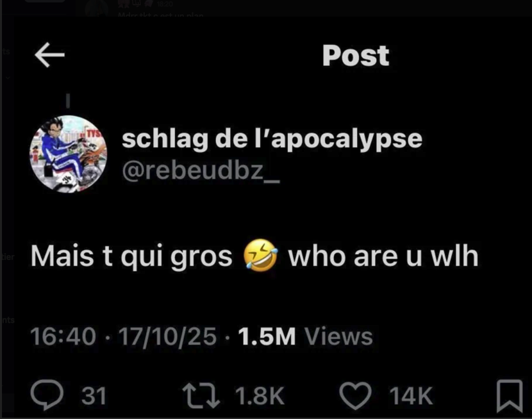Open the reply speech bubble icon
This screenshot has width=532, height=419.
coord(47,395)
